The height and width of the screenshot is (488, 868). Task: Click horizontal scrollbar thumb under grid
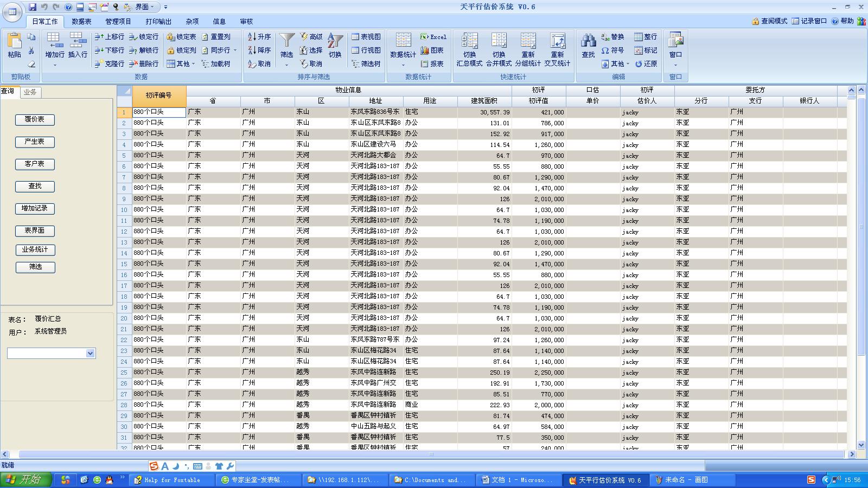(x=431, y=454)
